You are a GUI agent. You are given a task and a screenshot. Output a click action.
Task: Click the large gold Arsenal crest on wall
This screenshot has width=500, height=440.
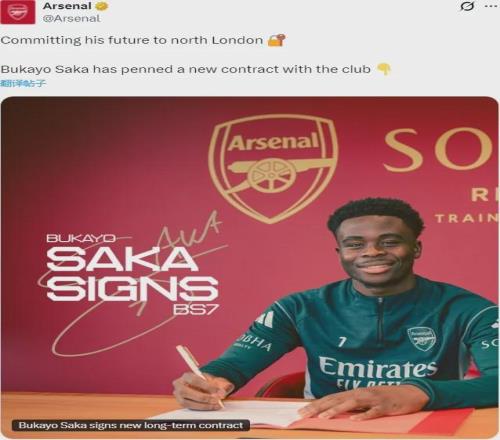[x=273, y=170]
